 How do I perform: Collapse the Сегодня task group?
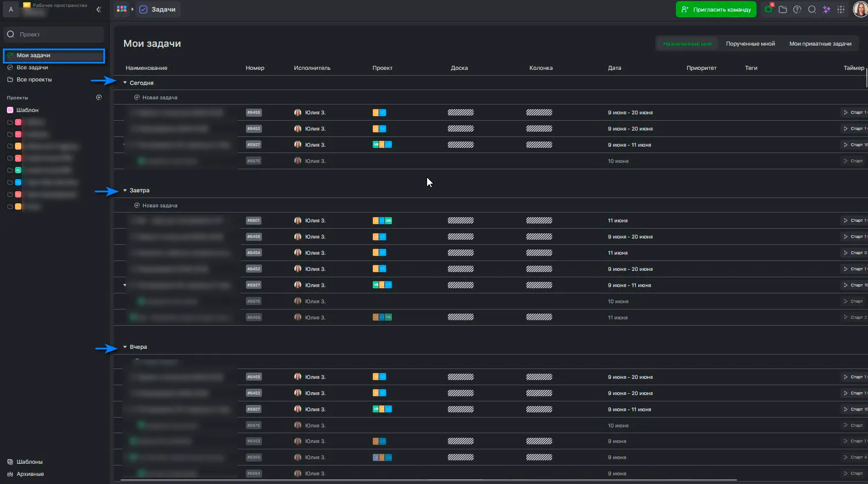tap(125, 83)
